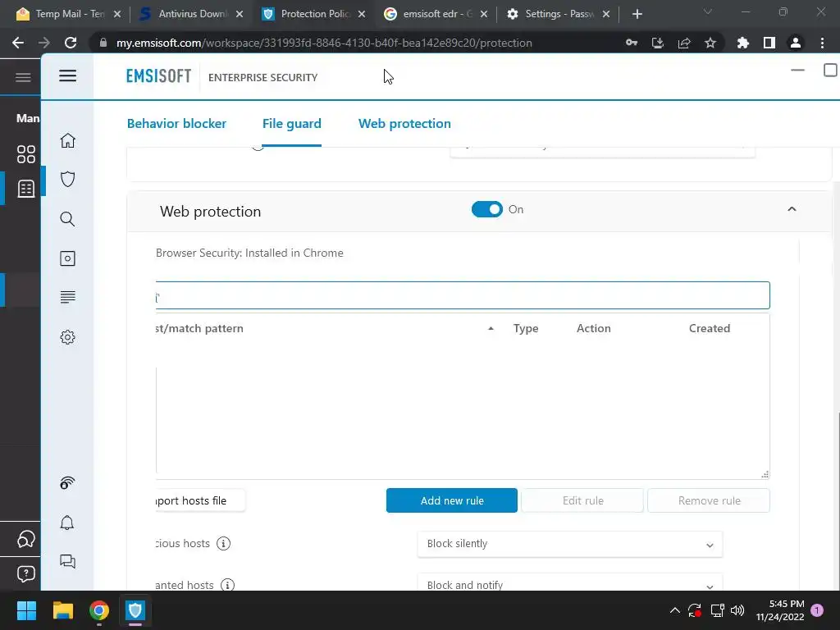Image resolution: width=840 pixels, height=630 pixels.
Task: Toggle the Chrome side panel icon
Action: pos(769,43)
